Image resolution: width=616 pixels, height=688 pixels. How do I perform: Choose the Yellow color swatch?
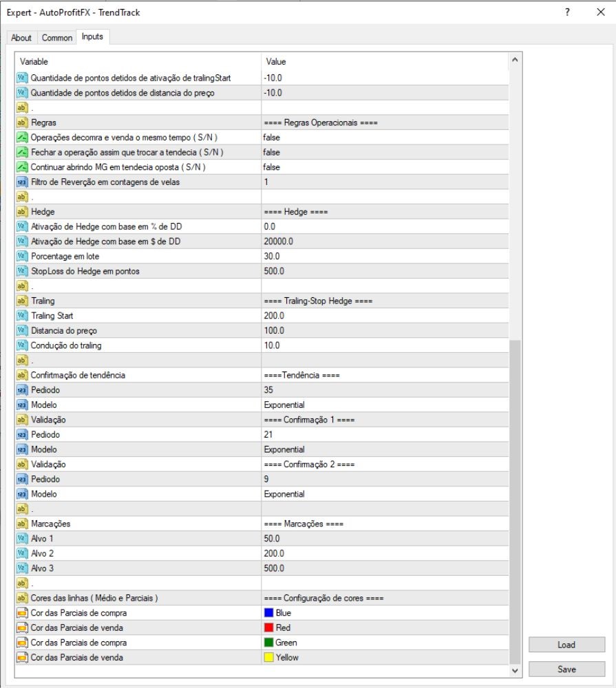point(268,657)
